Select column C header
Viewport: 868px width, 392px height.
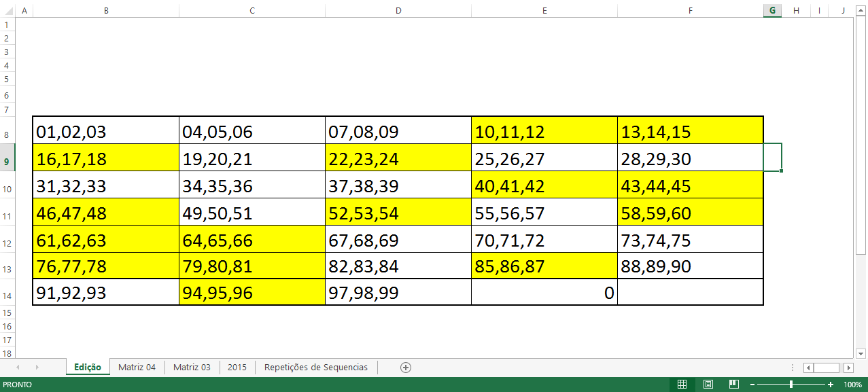tap(252, 10)
